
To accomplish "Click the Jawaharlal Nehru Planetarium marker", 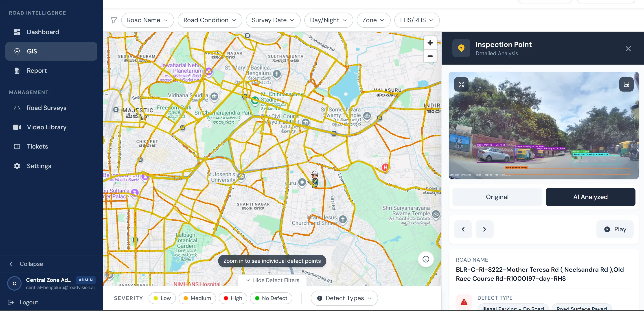I will [209, 72].
